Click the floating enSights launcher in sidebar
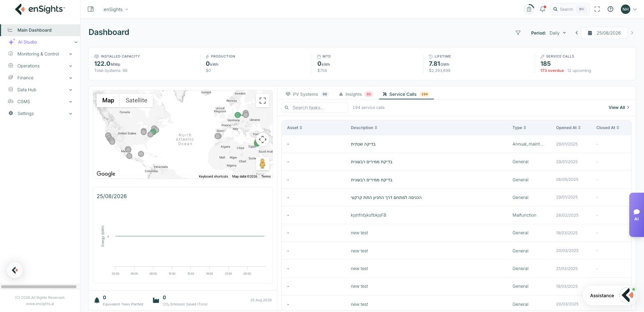The height and width of the screenshot is (312, 644). point(15,270)
